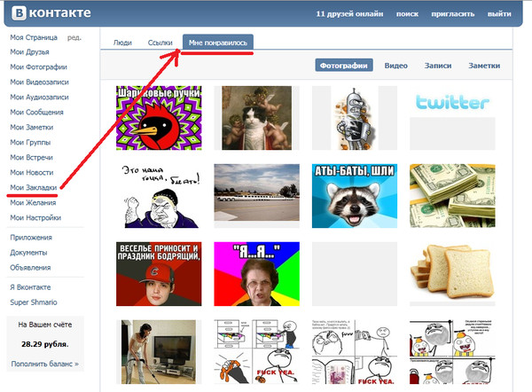Screen dimensions: 532x392
Task: Open 'Мои Аудиозаписи' in sidebar
Action: pyautogui.click(x=39, y=97)
